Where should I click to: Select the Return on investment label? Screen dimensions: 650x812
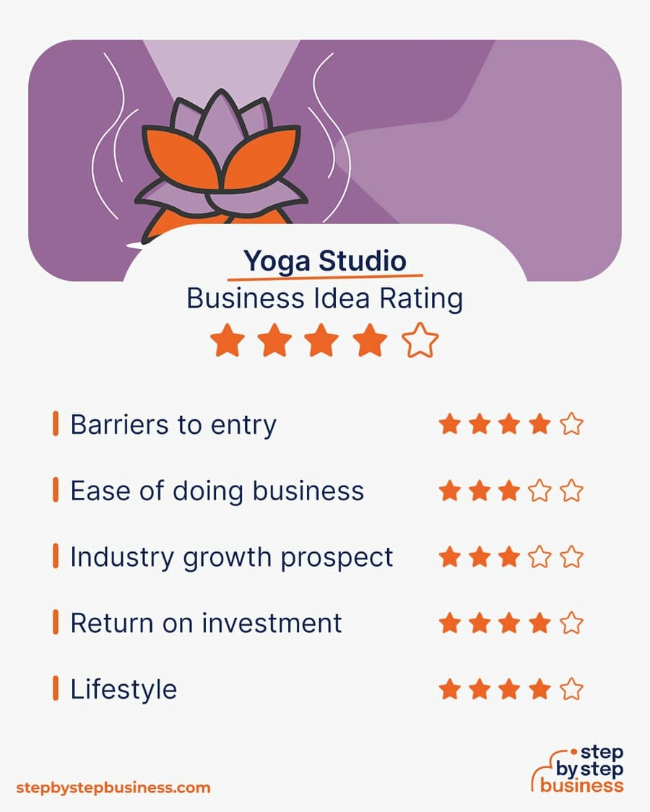pos(207,623)
